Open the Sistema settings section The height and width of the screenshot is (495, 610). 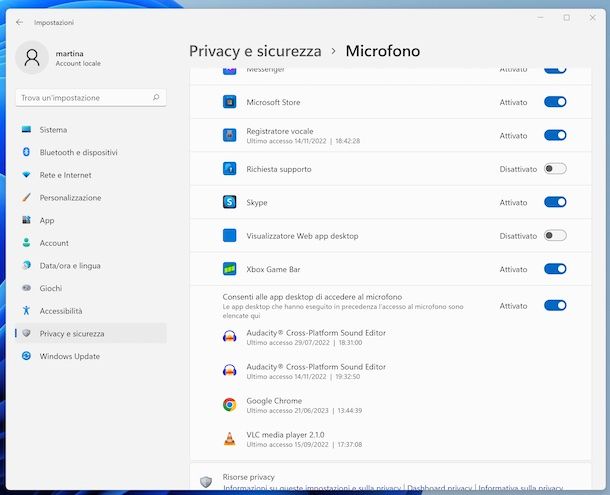(91, 130)
